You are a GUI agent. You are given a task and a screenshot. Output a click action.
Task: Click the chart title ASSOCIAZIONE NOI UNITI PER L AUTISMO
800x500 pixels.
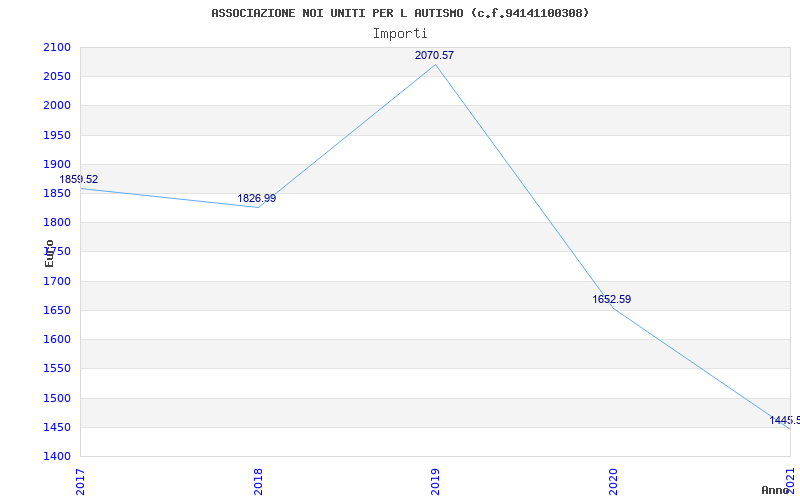pos(400,13)
